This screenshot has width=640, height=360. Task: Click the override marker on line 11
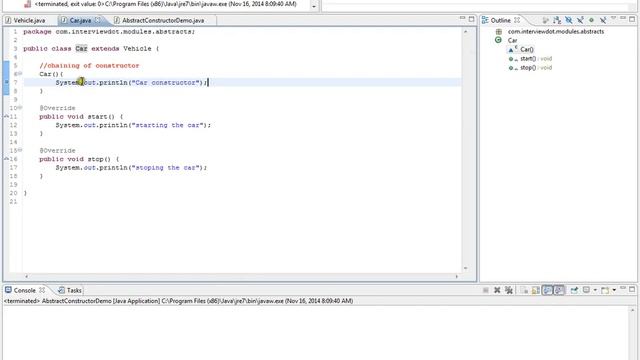tap(6, 117)
